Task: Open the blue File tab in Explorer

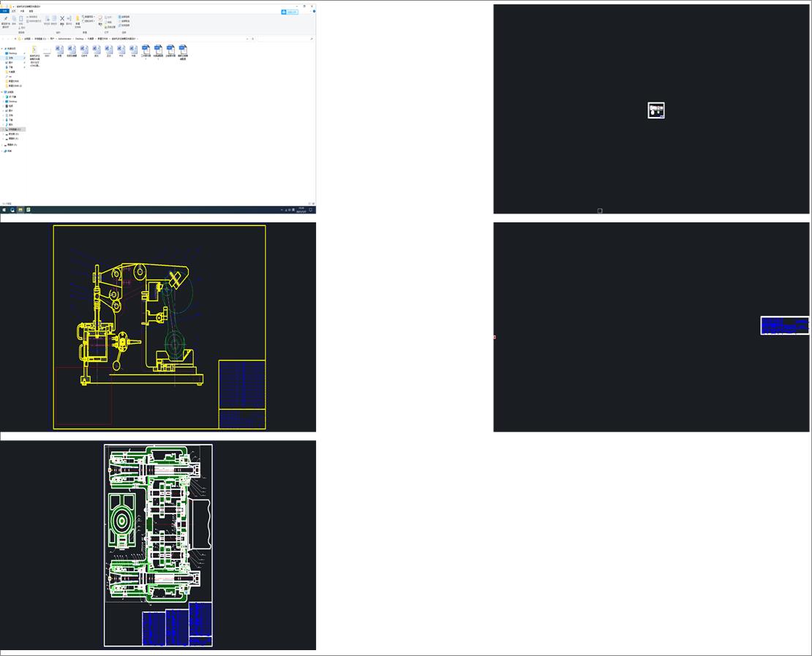Action: [x=4, y=11]
